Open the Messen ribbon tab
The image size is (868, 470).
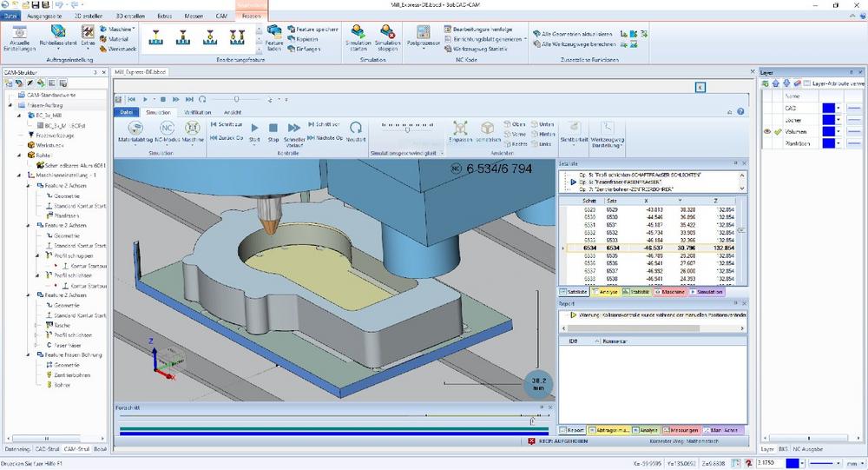(x=194, y=17)
